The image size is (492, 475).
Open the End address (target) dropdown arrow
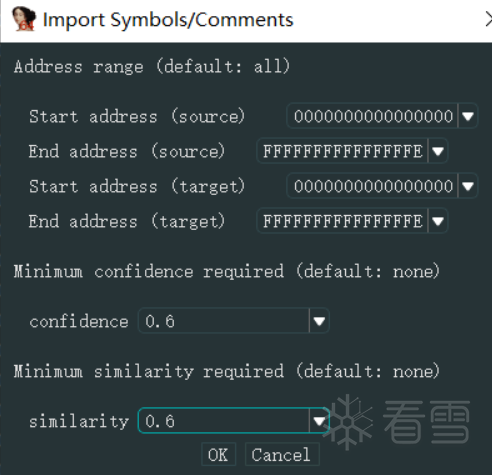point(438,221)
